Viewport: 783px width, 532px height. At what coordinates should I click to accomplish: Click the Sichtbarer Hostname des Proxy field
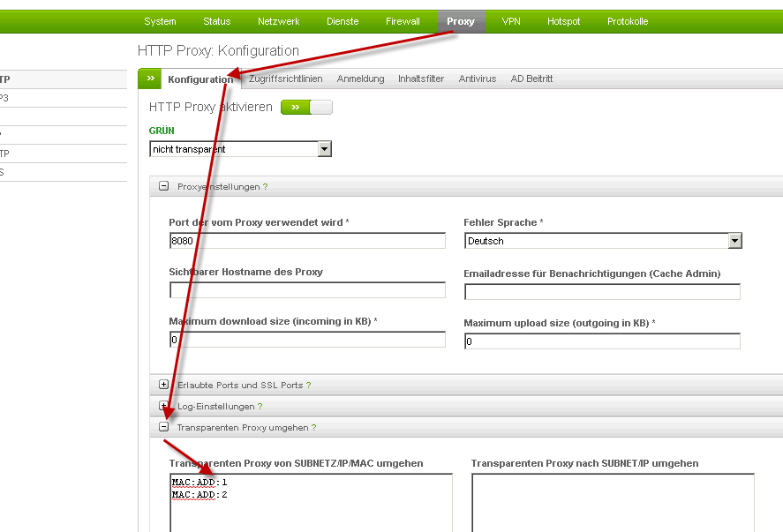307,290
